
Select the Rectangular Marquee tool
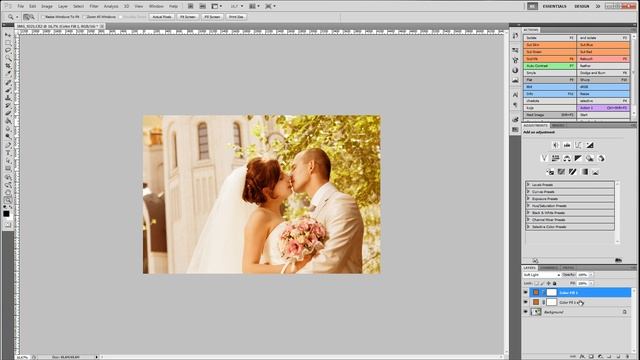8,44
